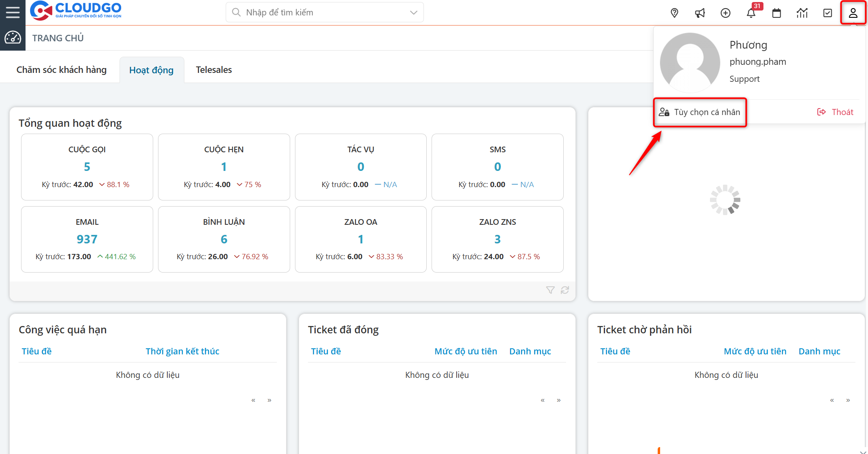The height and width of the screenshot is (454, 868).
Task: Click the tasks checkbox icon in header
Action: (827, 13)
